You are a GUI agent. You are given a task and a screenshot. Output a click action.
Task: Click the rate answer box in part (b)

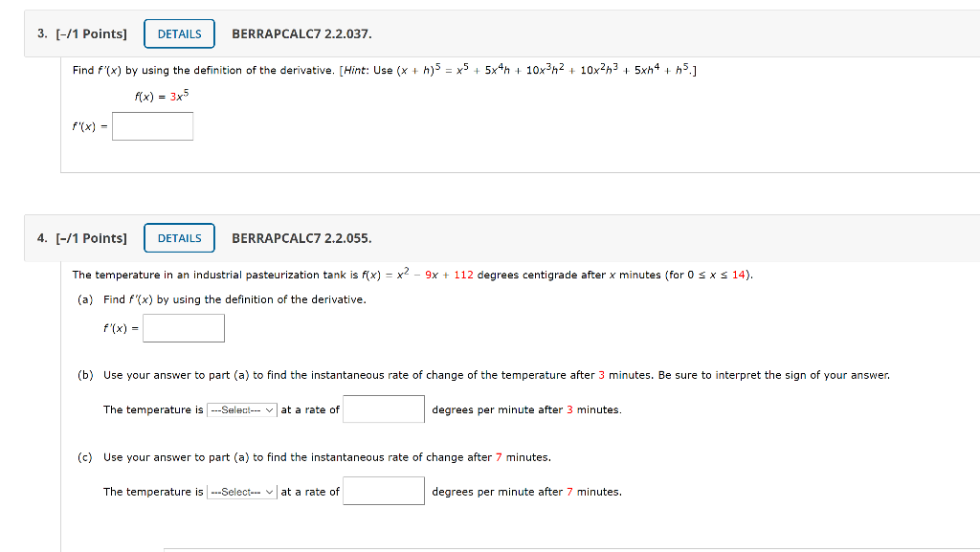383,408
